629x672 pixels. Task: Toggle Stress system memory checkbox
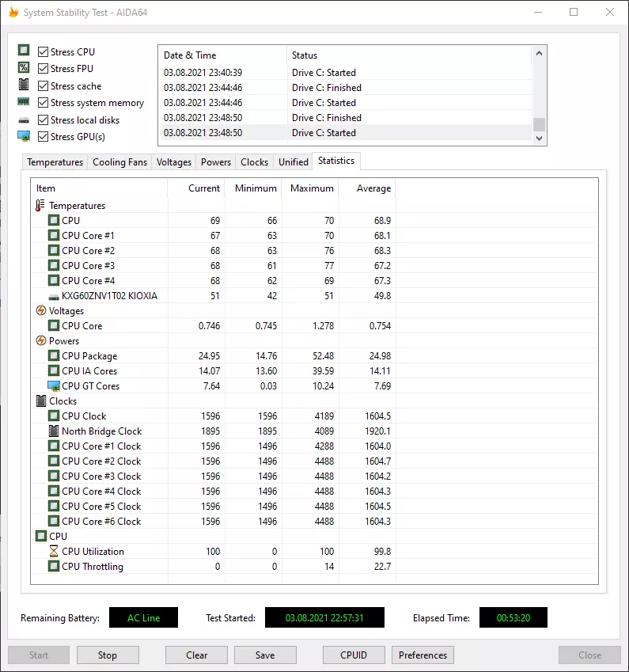tap(43, 103)
